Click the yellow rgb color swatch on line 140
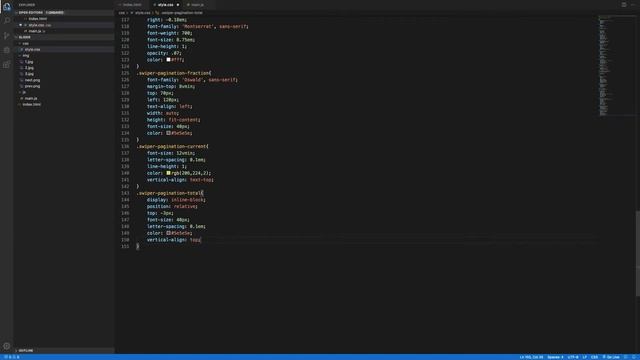Screen dimensions: 640x360 pyautogui.click(x=168, y=173)
